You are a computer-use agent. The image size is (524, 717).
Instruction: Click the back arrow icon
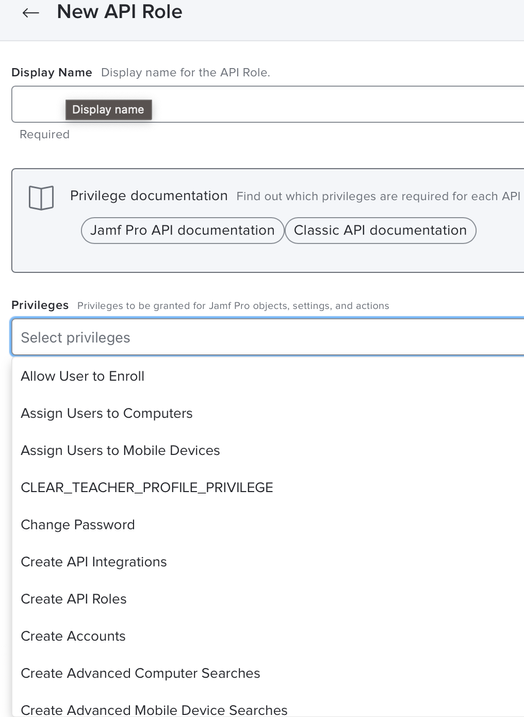pos(31,13)
